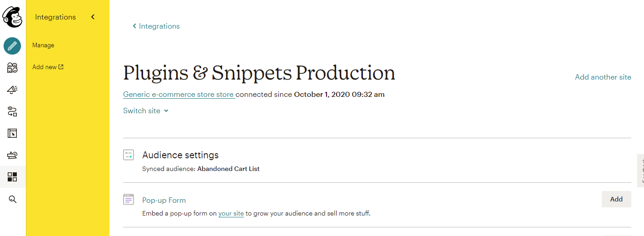This screenshot has height=236, width=644.
Task: Expand the Switch site dropdown
Action: (146, 110)
